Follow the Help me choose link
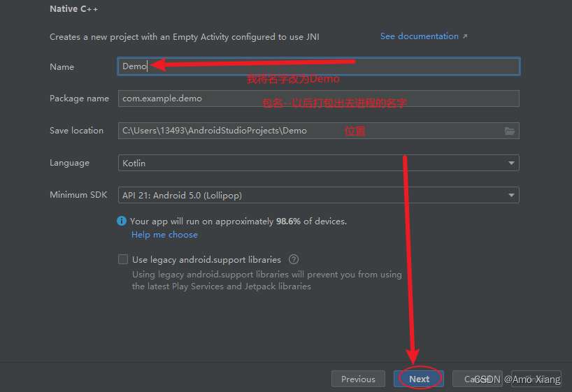572x392 pixels. coord(164,235)
